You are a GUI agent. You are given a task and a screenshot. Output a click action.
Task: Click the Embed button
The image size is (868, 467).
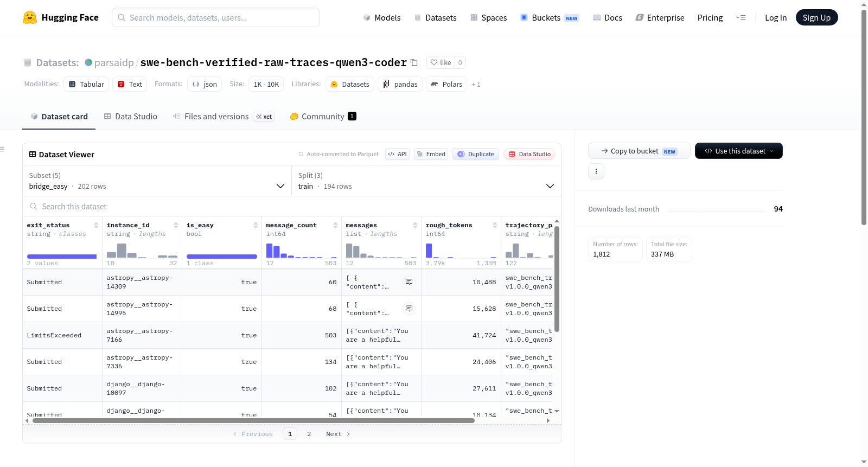pyautogui.click(x=431, y=154)
